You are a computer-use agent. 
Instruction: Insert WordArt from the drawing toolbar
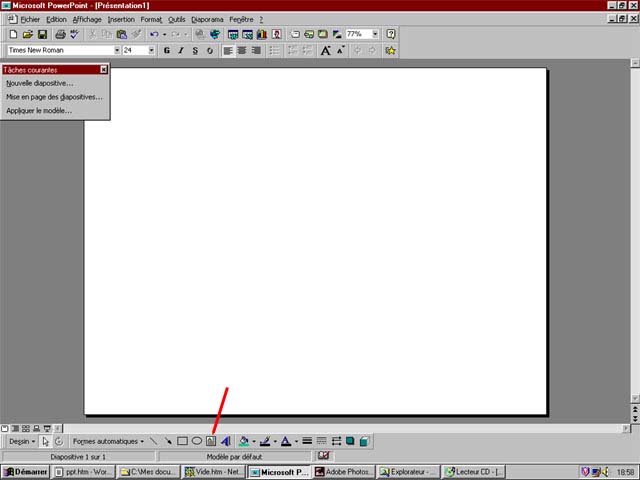tap(225, 441)
